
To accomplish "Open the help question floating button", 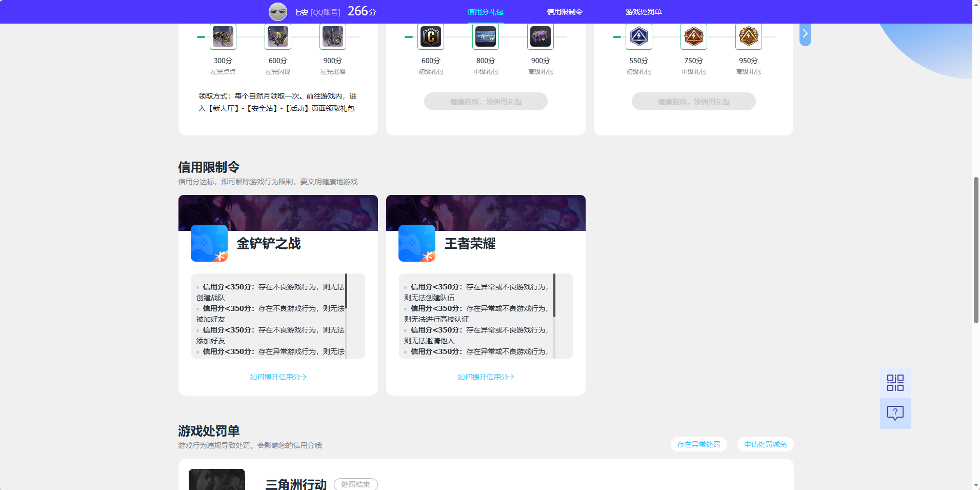I will click(895, 414).
